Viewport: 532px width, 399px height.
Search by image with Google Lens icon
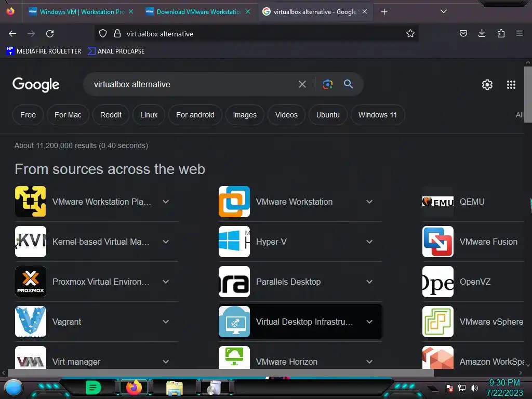point(327,84)
